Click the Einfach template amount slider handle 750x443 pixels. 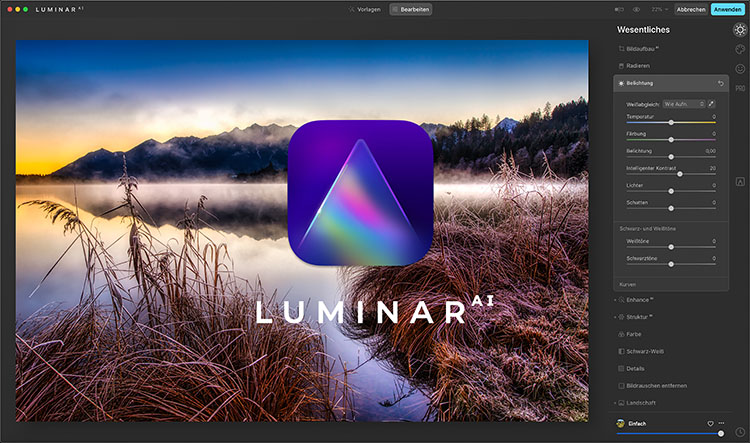[721, 433]
